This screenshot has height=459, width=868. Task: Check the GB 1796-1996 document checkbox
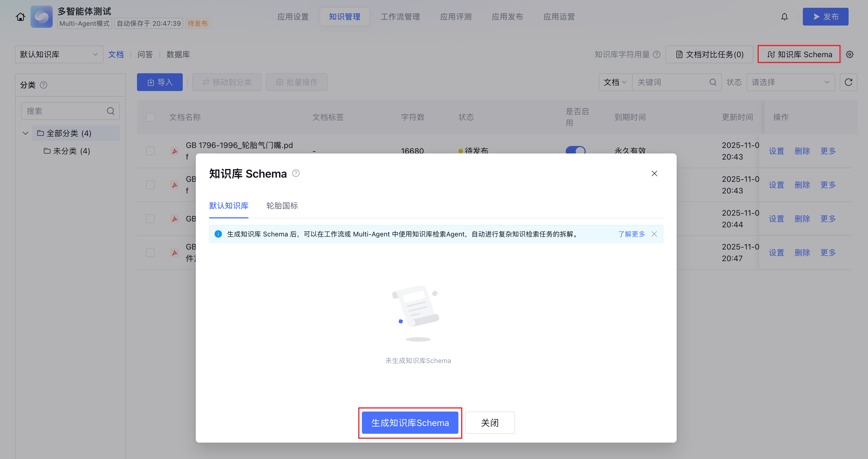click(150, 151)
